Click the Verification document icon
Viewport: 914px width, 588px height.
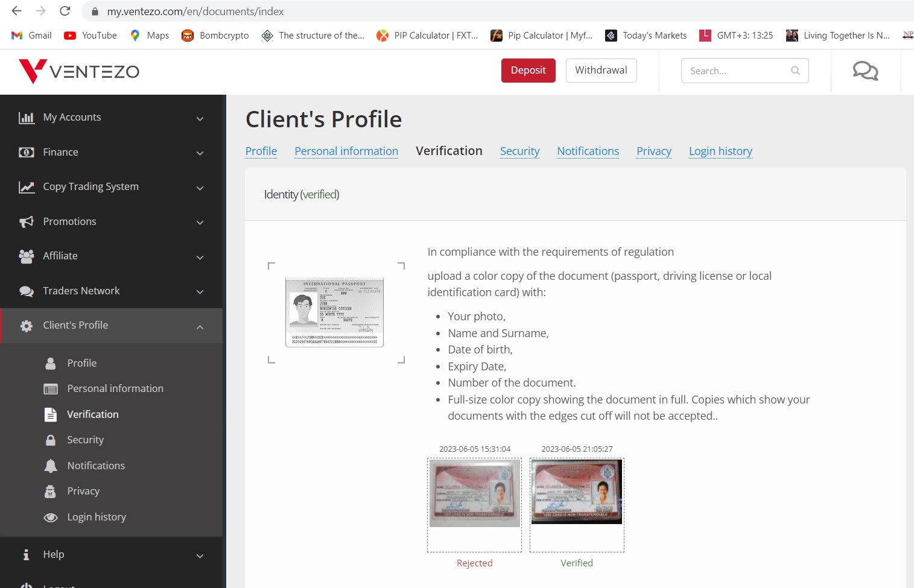(51, 414)
